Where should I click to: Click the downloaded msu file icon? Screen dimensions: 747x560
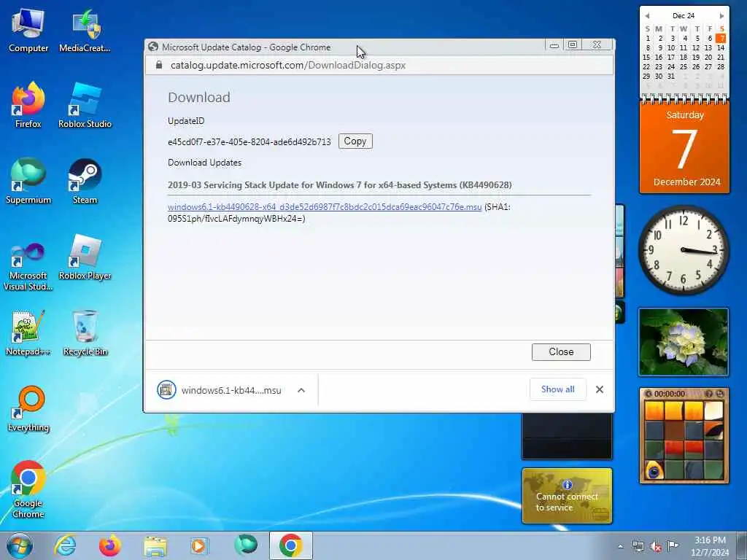[166, 390]
